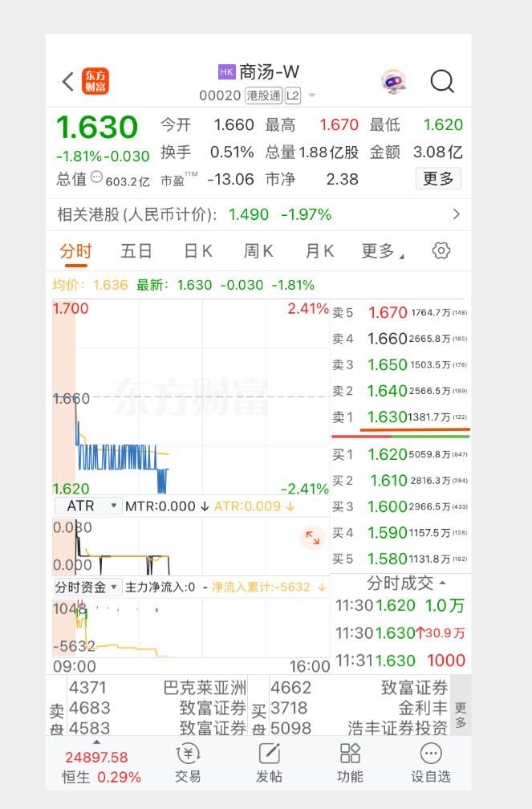The width and height of the screenshot is (532, 809).
Task: Tap the 港股通 tag
Action: (264, 96)
